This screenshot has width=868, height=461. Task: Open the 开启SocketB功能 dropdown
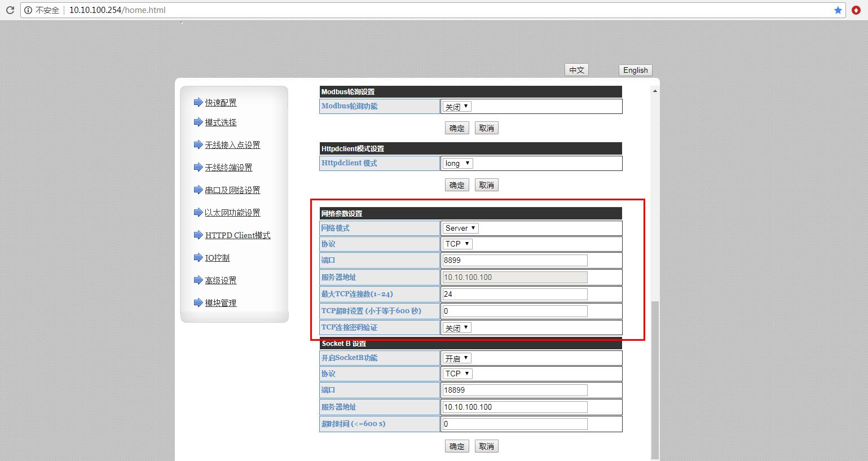point(457,358)
